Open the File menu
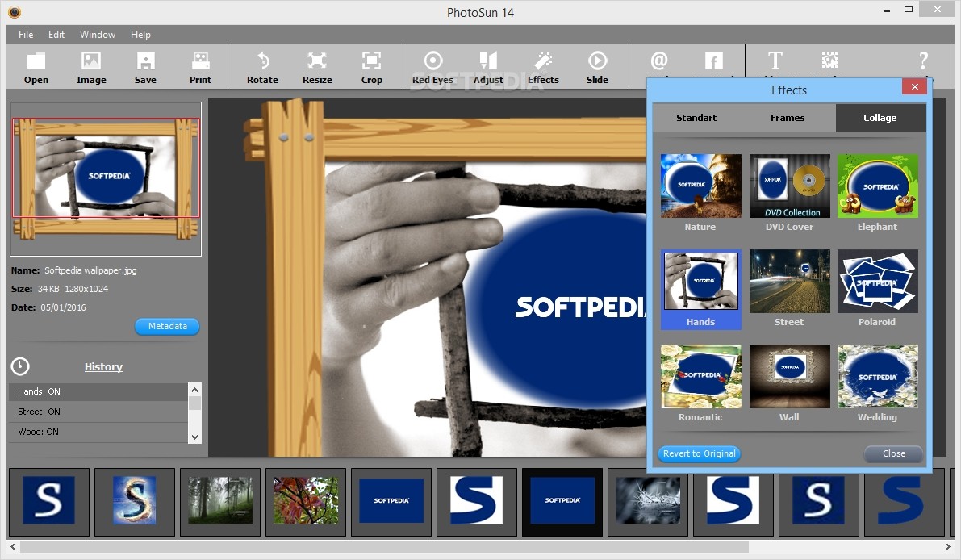This screenshot has width=961, height=560. click(x=26, y=35)
